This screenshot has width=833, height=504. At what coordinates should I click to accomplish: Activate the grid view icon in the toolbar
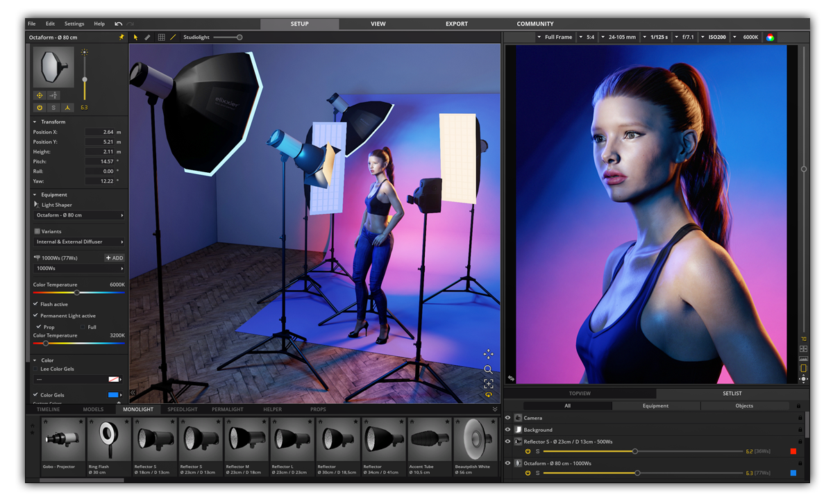pos(161,37)
